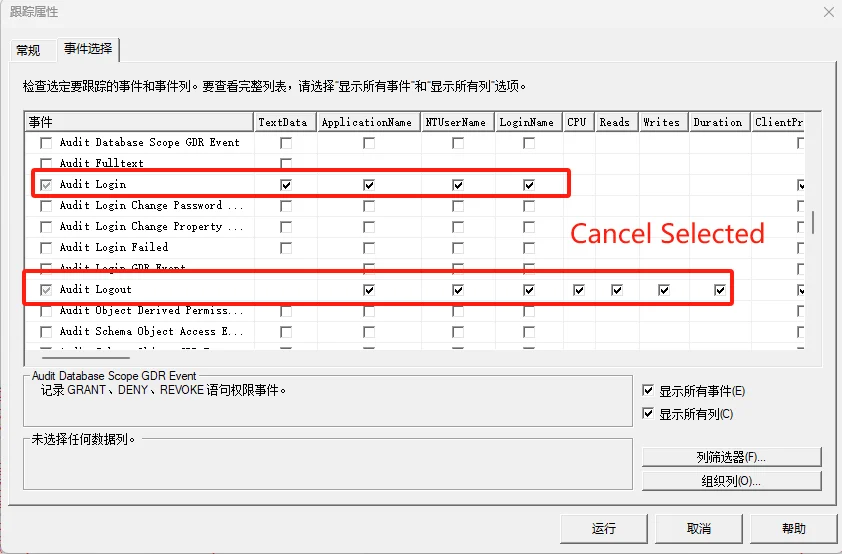Uncheck the Audit Logout event checkbox
The image size is (842, 554).
click(x=46, y=290)
